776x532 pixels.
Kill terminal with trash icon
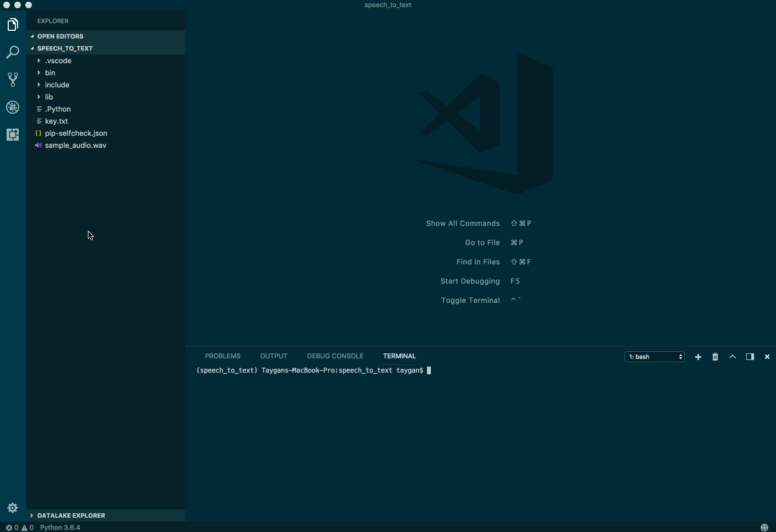pyautogui.click(x=715, y=357)
